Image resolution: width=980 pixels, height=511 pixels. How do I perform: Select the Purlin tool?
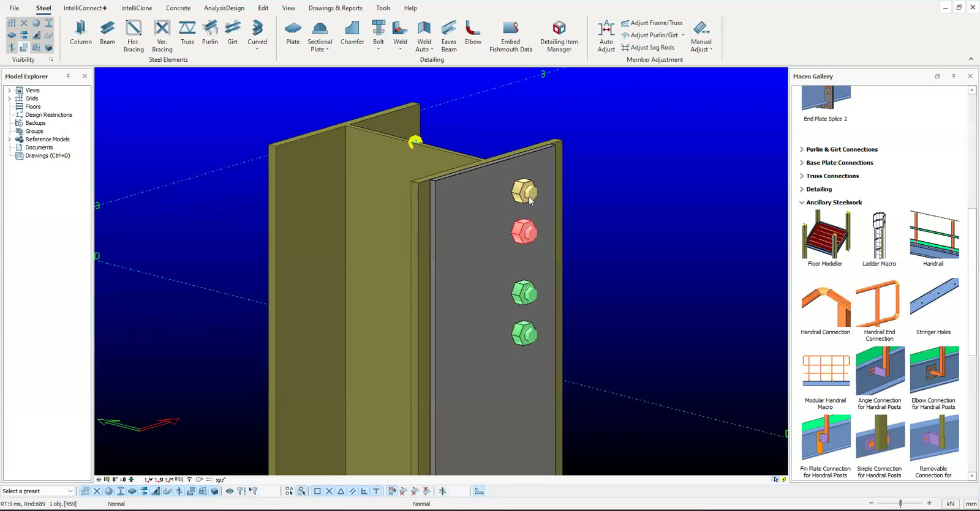tap(210, 33)
